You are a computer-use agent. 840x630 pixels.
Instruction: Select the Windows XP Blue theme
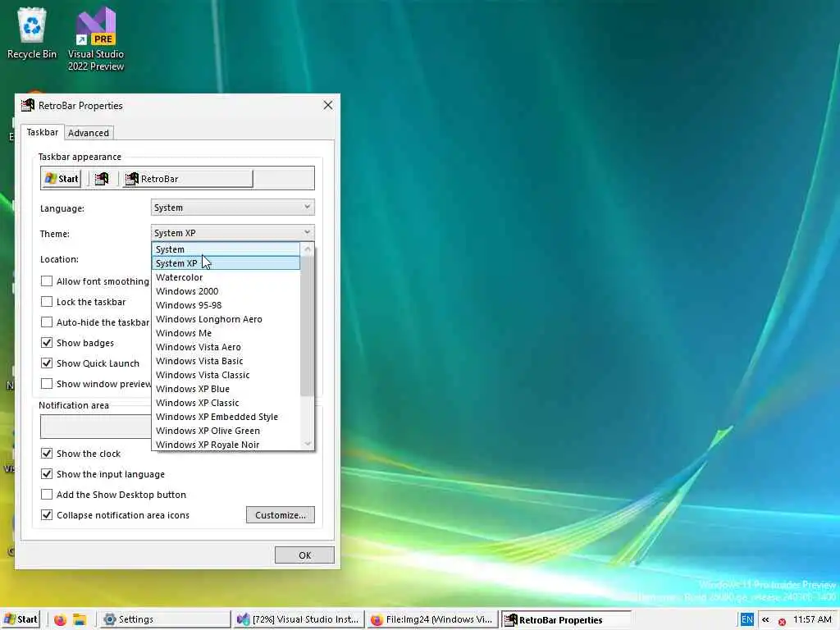tap(226, 388)
